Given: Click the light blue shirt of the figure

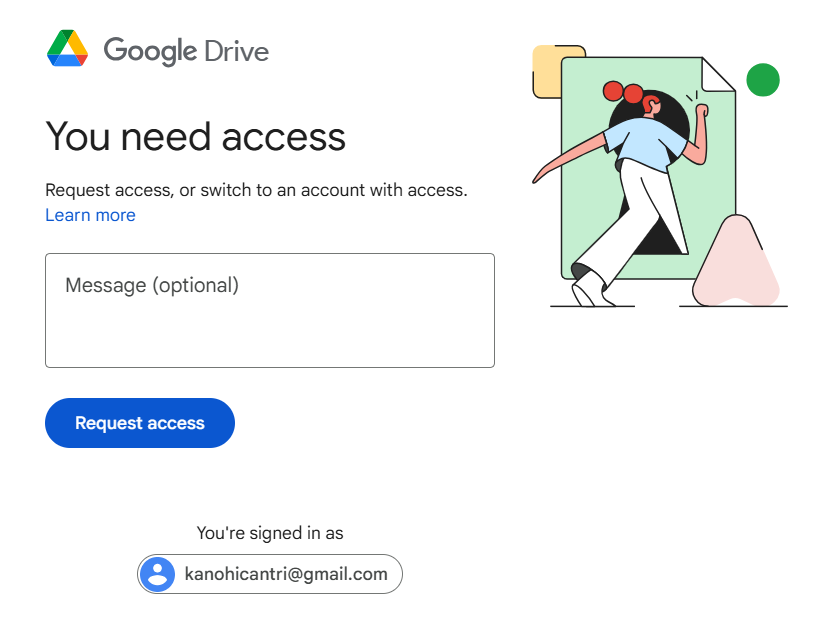Looking at the screenshot, I should point(644,144).
